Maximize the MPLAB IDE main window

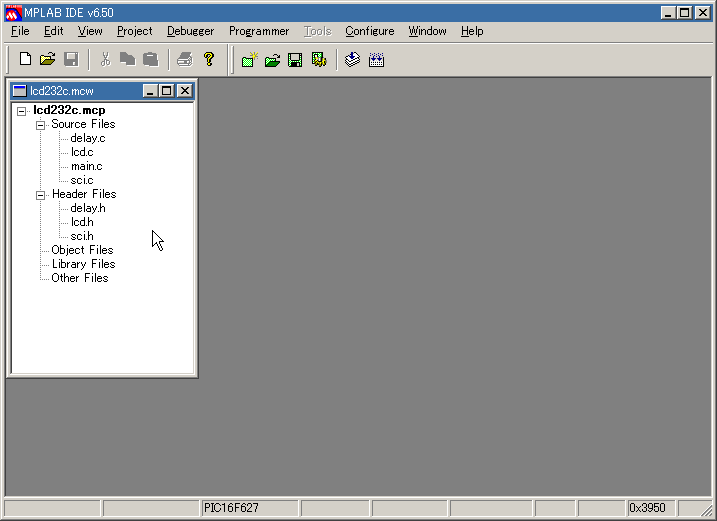[x=684, y=13]
